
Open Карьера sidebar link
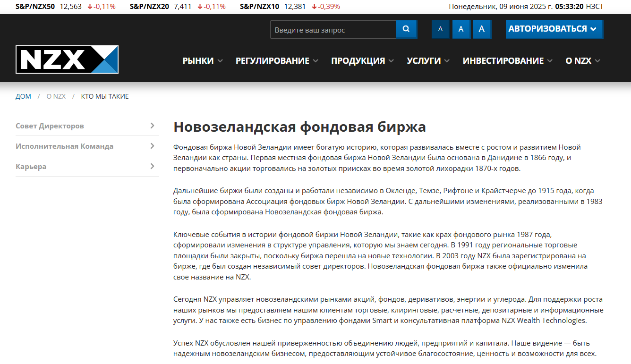click(87, 167)
